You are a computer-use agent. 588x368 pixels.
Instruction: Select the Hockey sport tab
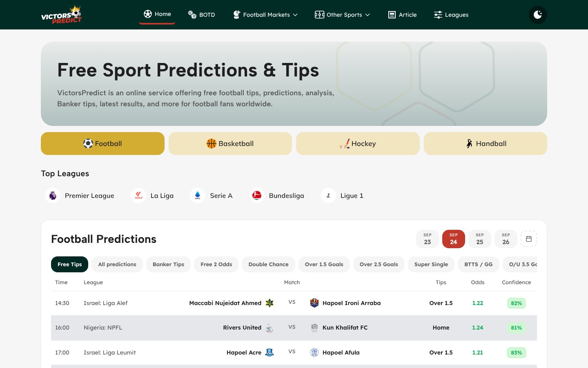[x=358, y=144]
